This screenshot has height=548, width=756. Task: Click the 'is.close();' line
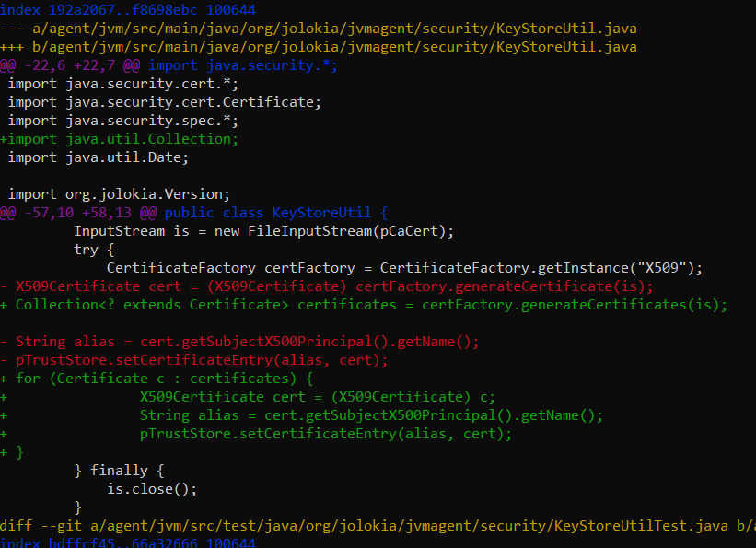tap(152, 489)
